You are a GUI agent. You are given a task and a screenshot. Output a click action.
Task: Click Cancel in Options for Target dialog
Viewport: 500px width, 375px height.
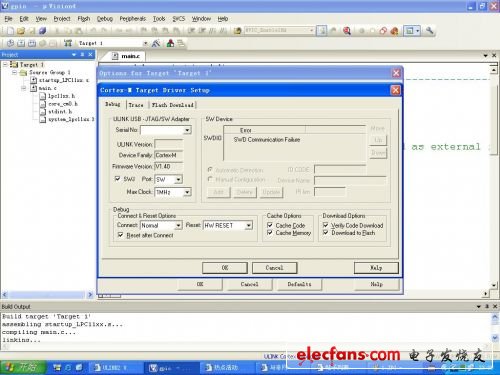point(250,284)
